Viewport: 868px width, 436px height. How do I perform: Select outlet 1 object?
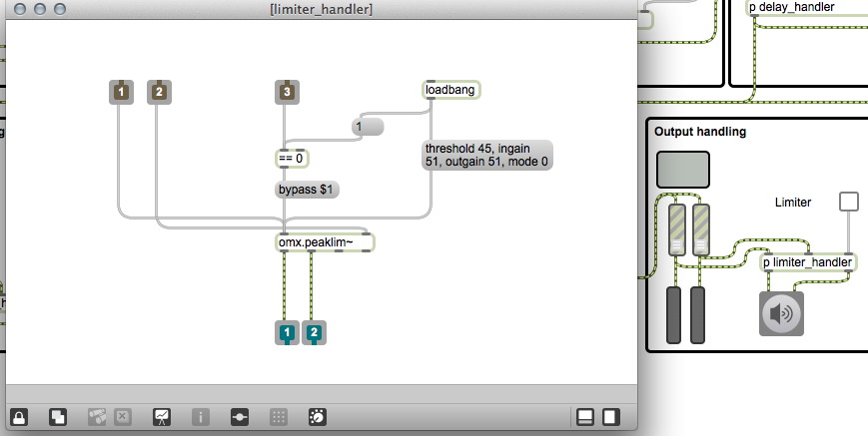(x=287, y=332)
